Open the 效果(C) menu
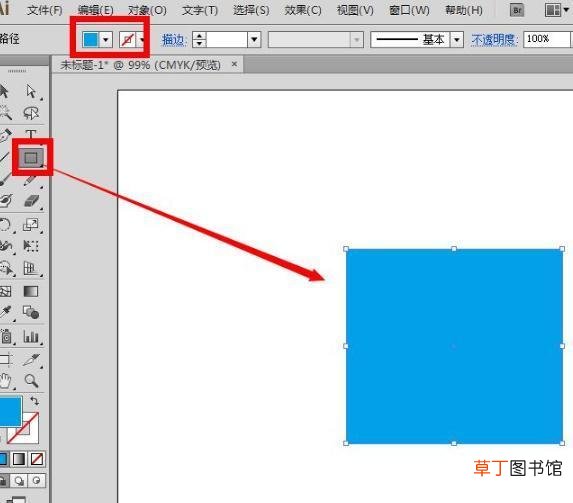 [303, 10]
